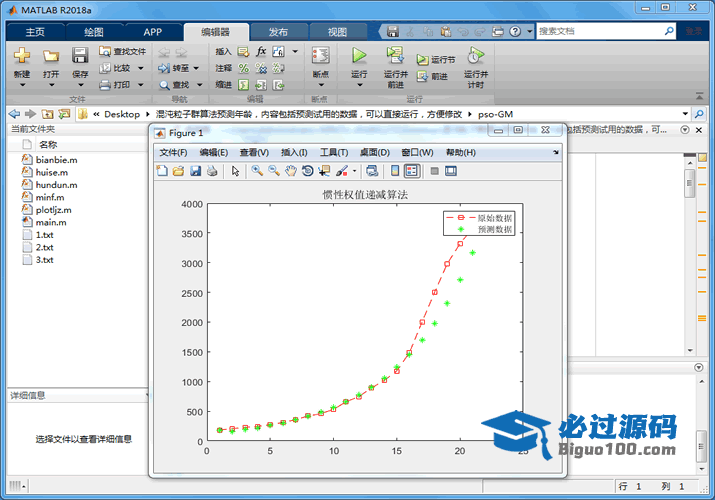715x500 pixels.
Task: Select hundun.m in the file list
Action: coord(49,185)
